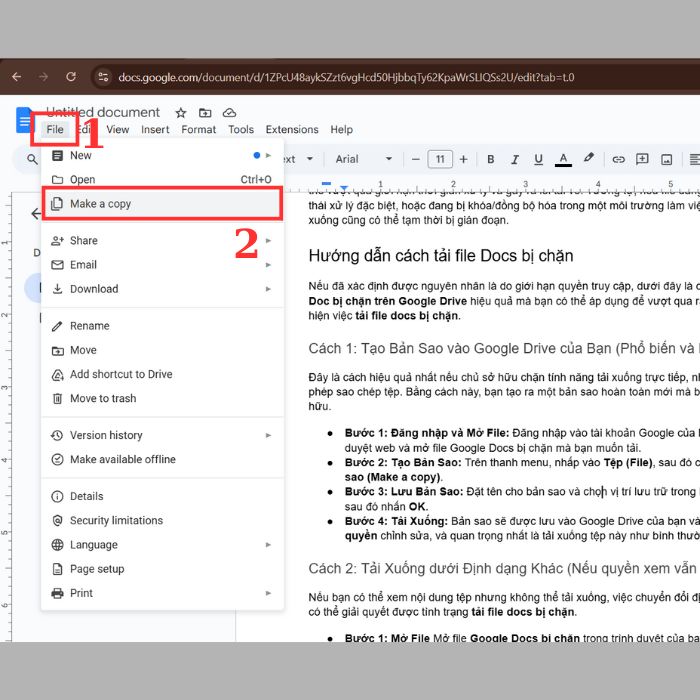700x700 pixels.
Task: Choose Open from File menu
Action: click(x=162, y=179)
